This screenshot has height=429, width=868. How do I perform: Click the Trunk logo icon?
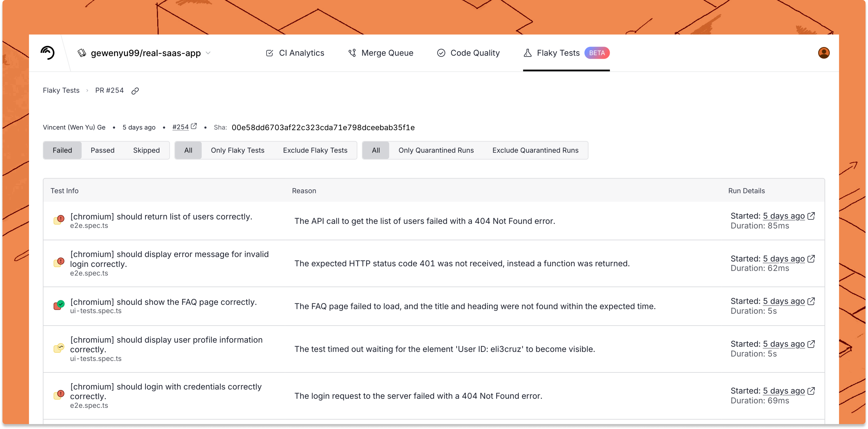point(47,53)
